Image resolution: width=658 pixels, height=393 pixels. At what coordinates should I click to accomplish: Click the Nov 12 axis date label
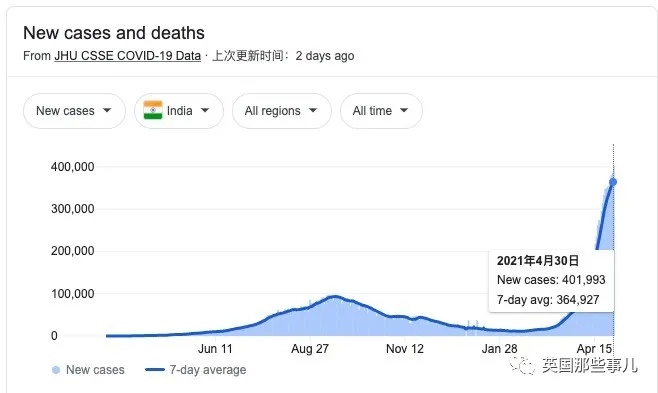pos(405,349)
